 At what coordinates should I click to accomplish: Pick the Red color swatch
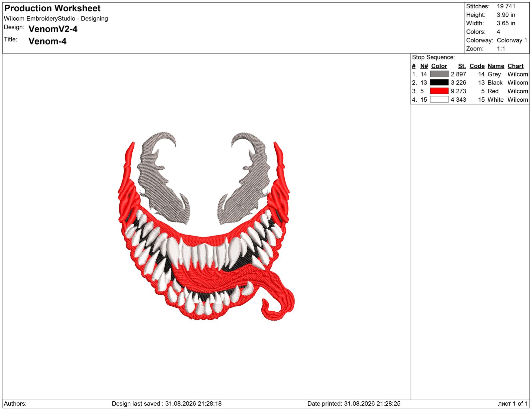click(x=439, y=91)
